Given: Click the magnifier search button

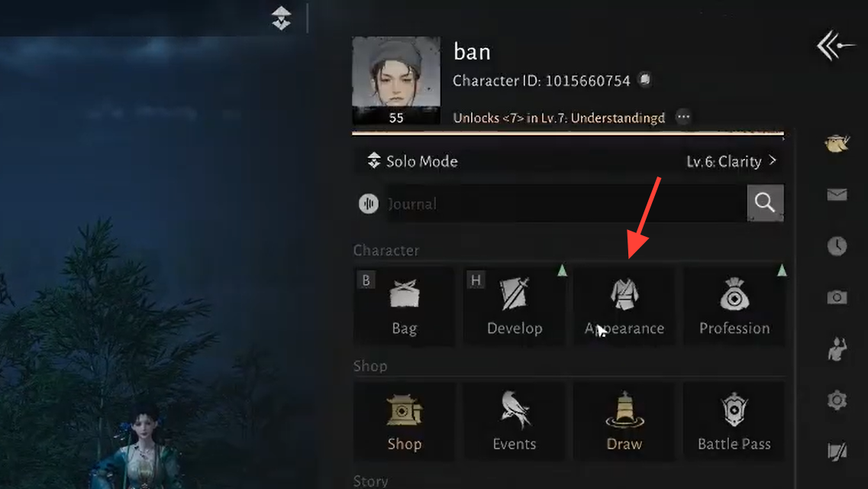Looking at the screenshot, I should (x=765, y=202).
